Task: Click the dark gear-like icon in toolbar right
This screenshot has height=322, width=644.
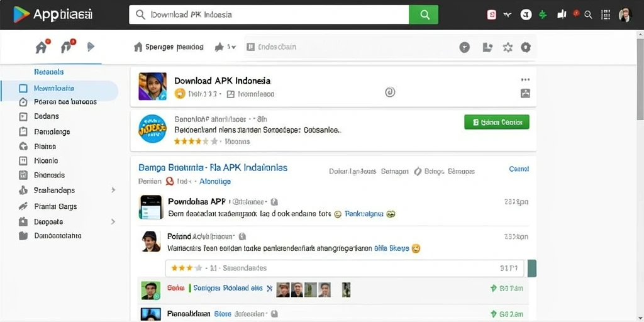Action: point(526,47)
